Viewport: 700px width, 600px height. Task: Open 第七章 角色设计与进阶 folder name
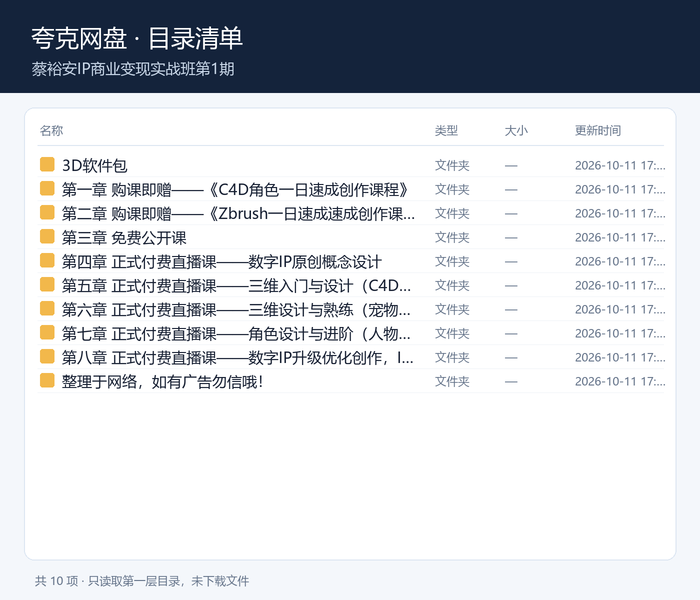pos(236,333)
